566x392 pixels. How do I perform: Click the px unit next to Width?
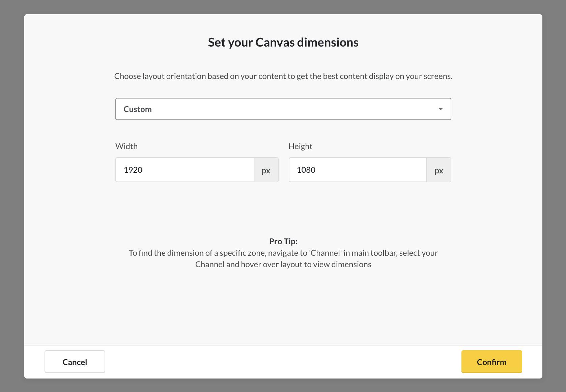pyautogui.click(x=266, y=170)
